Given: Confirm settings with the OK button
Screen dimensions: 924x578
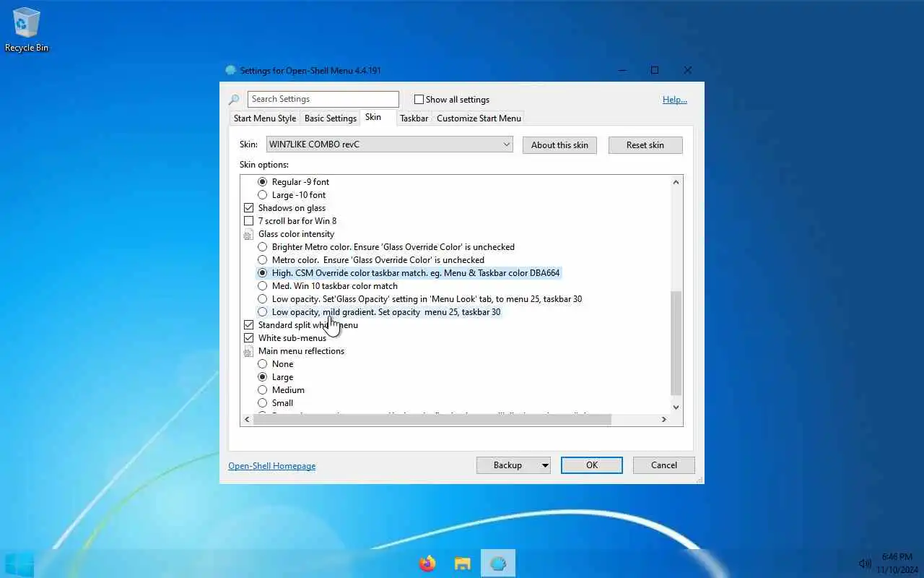Looking at the screenshot, I should pyautogui.click(x=592, y=465).
